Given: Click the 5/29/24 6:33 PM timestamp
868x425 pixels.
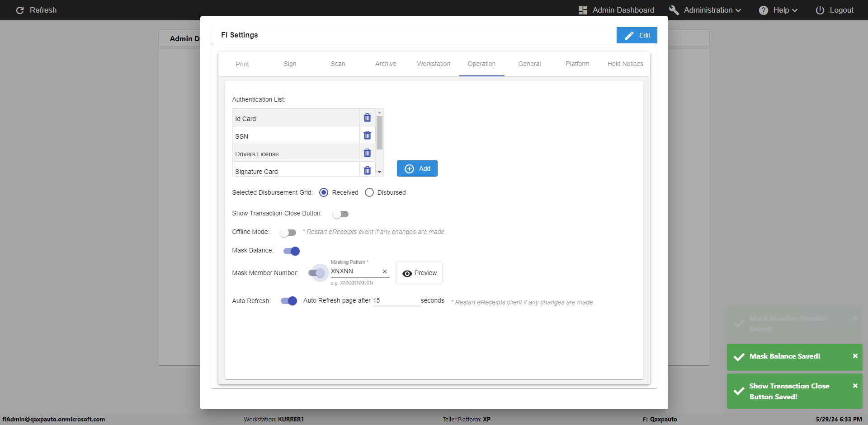Looking at the screenshot, I should [839, 419].
